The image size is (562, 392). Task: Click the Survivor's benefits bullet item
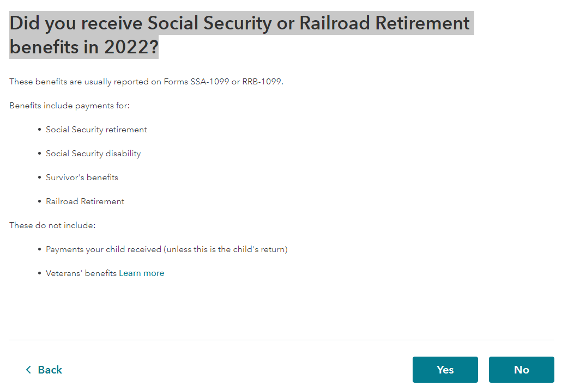[x=82, y=177]
